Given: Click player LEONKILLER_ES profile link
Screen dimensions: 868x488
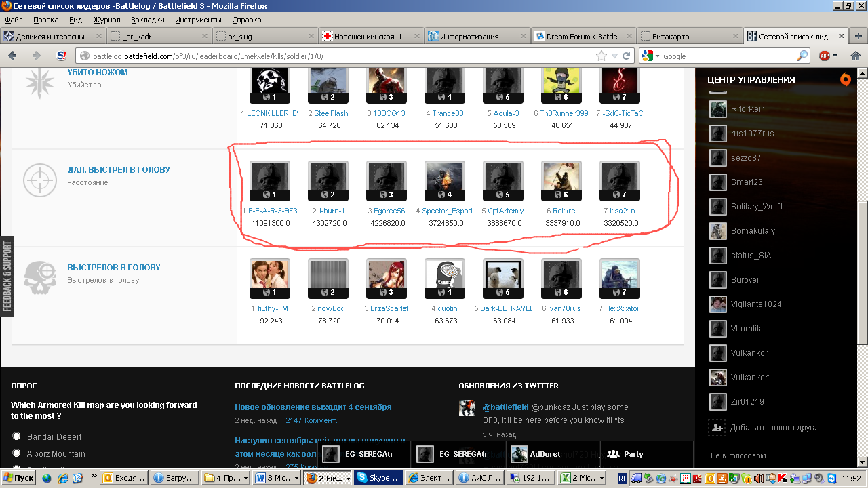Looking at the screenshot, I should (273, 113).
